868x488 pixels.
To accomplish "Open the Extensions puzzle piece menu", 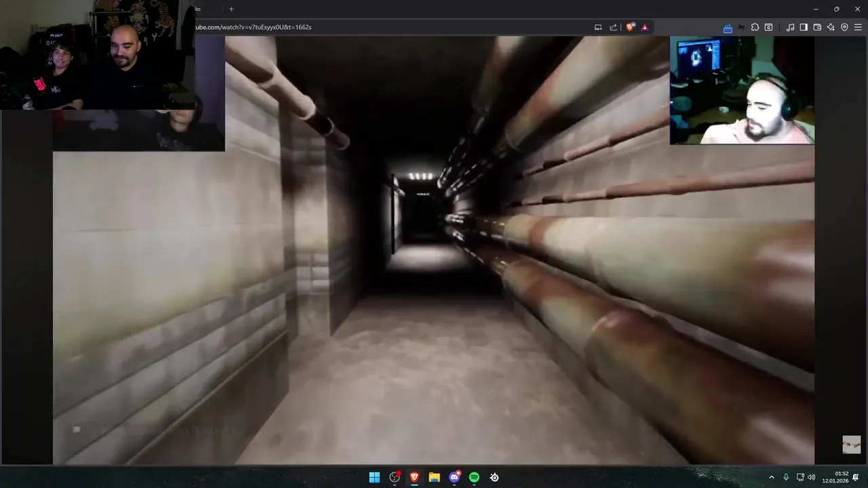I will pyautogui.click(x=755, y=27).
